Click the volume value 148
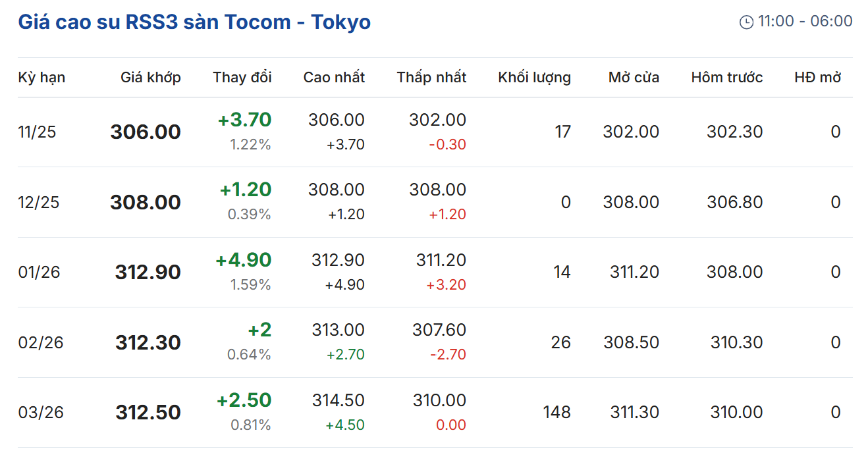 (x=556, y=412)
